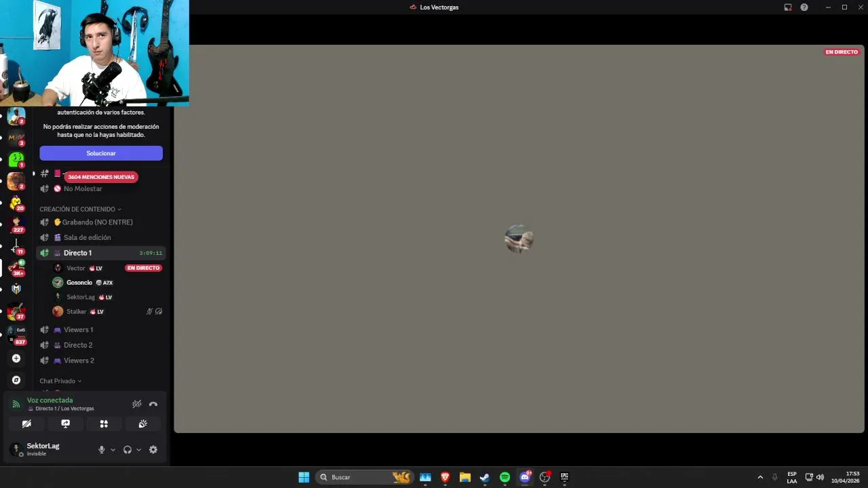This screenshot has width=868, height=488.
Task: Open server icon with 37 badge
Action: (16, 312)
